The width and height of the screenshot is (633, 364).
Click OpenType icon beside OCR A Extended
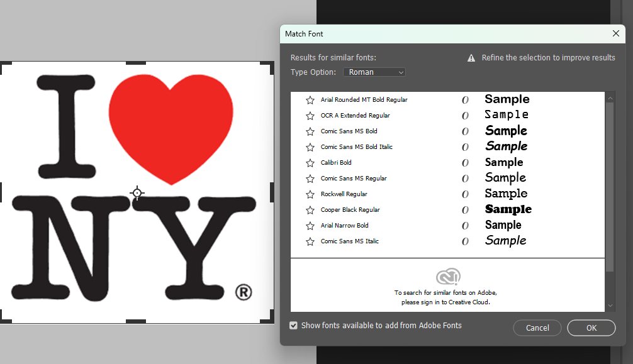[x=465, y=116]
